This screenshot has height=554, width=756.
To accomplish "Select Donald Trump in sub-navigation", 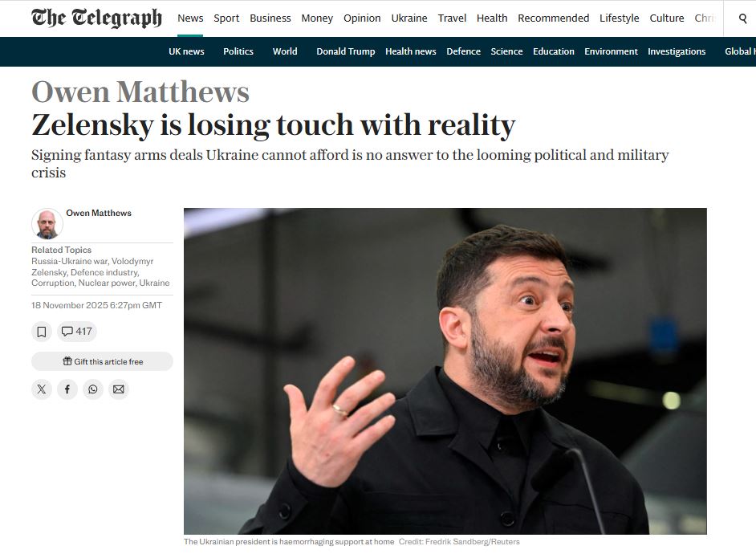I will click(346, 51).
